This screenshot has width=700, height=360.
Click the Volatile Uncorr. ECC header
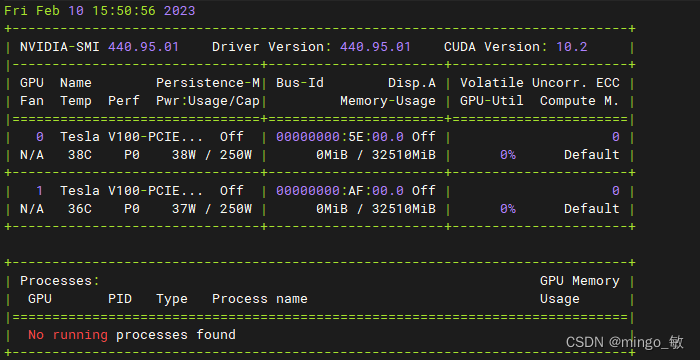pyautogui.click(x=540, y=83)
